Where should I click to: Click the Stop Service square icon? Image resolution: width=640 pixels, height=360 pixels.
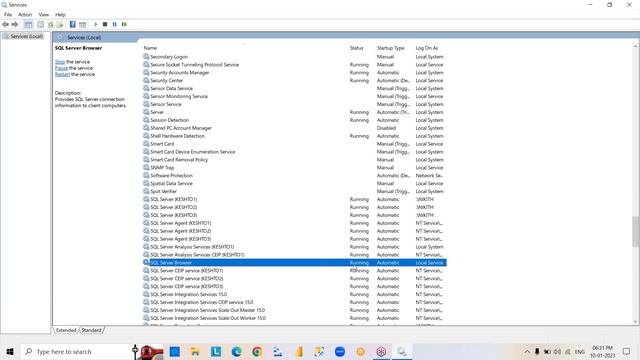pos(105,24)
